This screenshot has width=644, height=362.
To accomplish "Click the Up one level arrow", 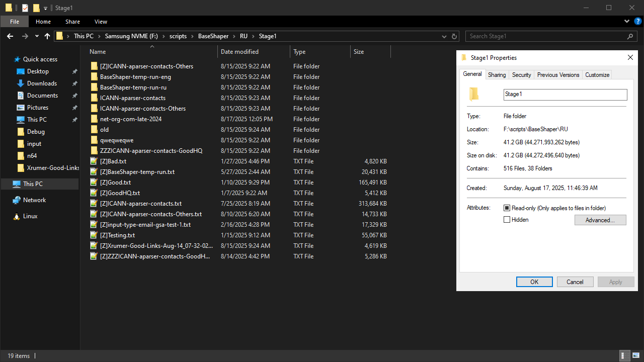I will pyautogui.click(x=47, y=36).
